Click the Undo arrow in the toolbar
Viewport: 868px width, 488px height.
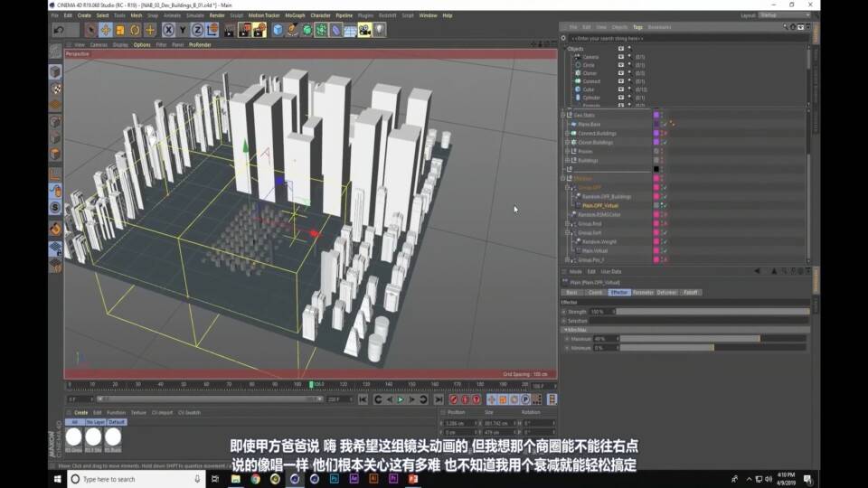59,30
